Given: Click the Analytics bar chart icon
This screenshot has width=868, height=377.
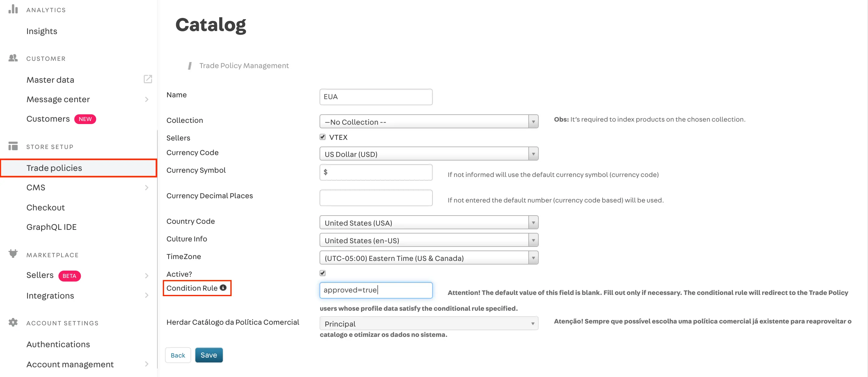Looking at the screenshot, I should click(13, 9).
